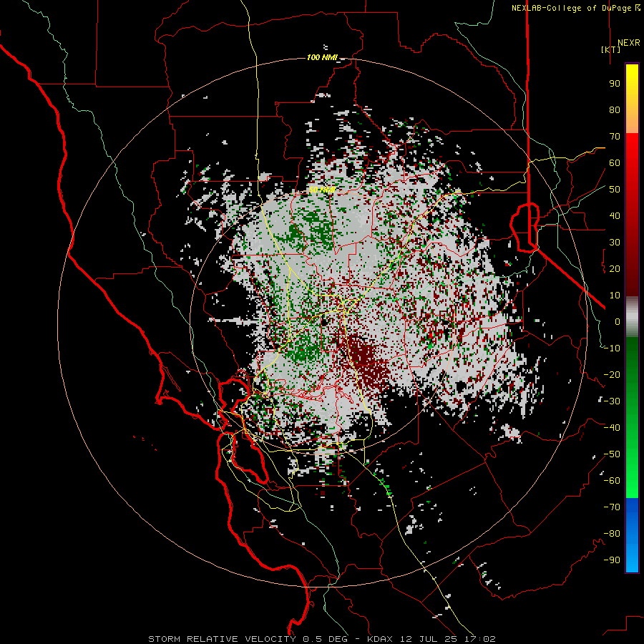Viewport: 644px width, 644px height.
Task: Click the -70 value on the velocity scale
Action: coord(612,507)
